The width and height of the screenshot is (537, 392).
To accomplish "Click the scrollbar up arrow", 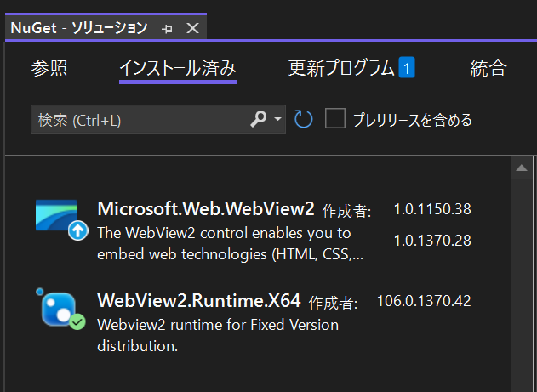I will pos(522,168).
